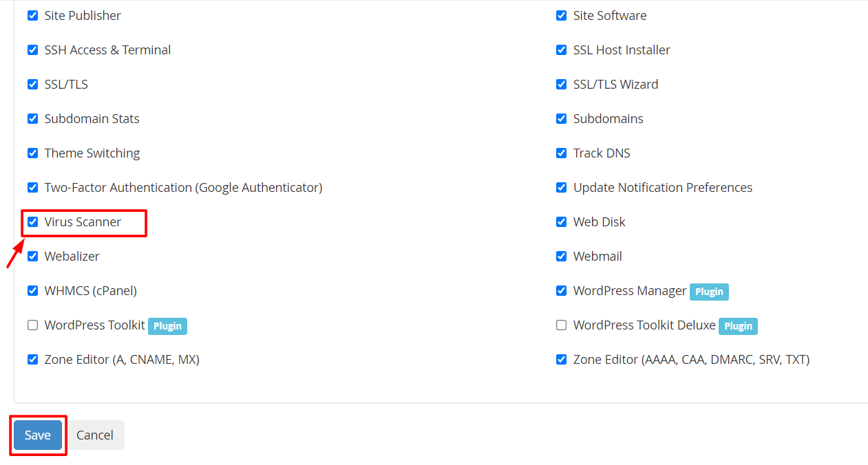868x465 pixels.
Task: Uncheck the Site Publisher checkbox
Action: pos(32,16)
